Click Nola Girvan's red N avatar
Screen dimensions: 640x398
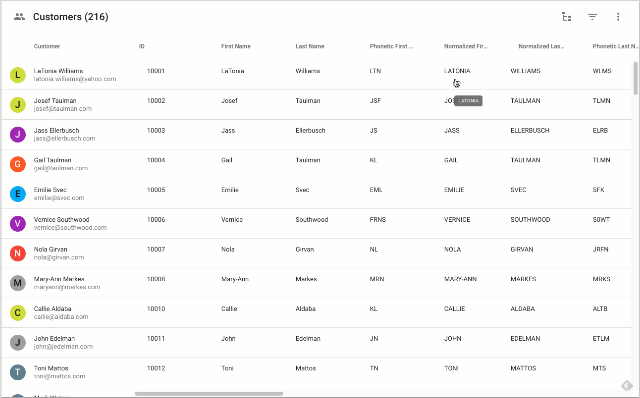tap(18, 253)
